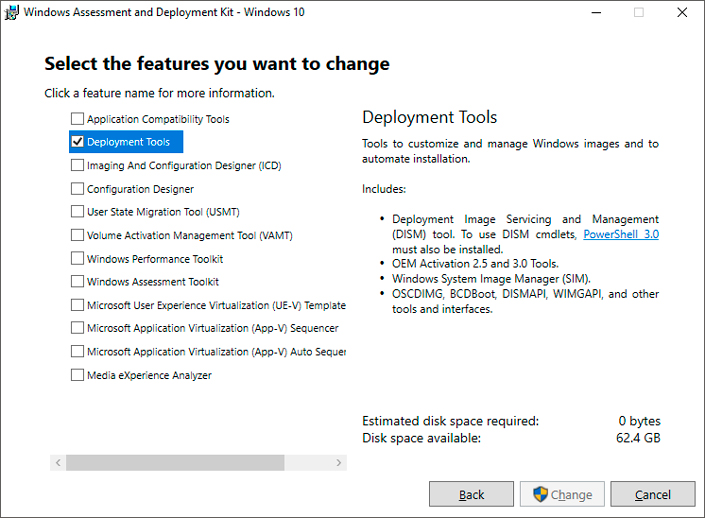
Task: Check User State Migration Tool (USMT) box
Action: pos(77,211)
